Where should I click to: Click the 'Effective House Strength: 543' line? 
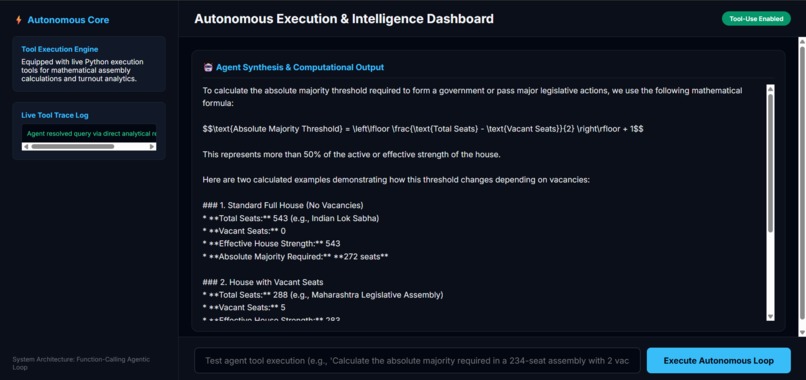[271, 244]
